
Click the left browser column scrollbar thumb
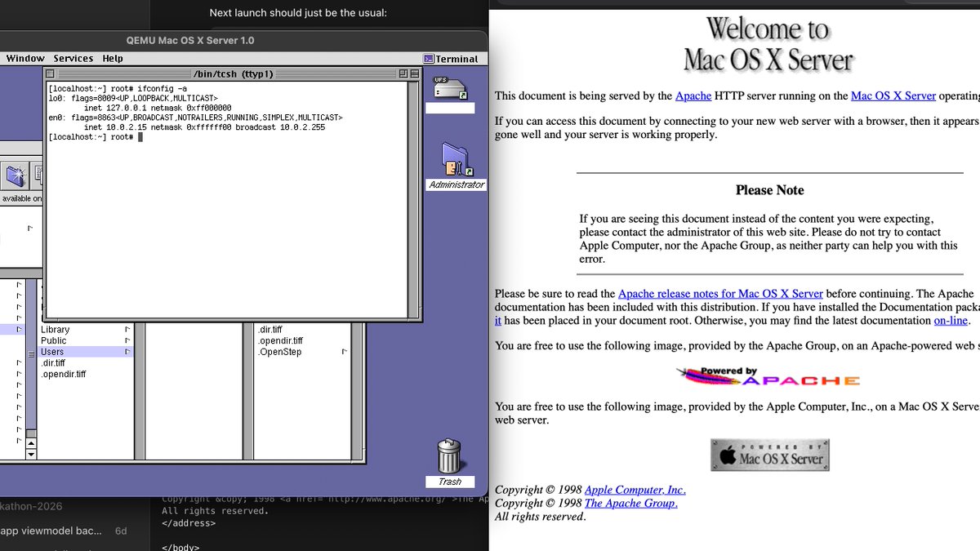(x=32, y=356)
